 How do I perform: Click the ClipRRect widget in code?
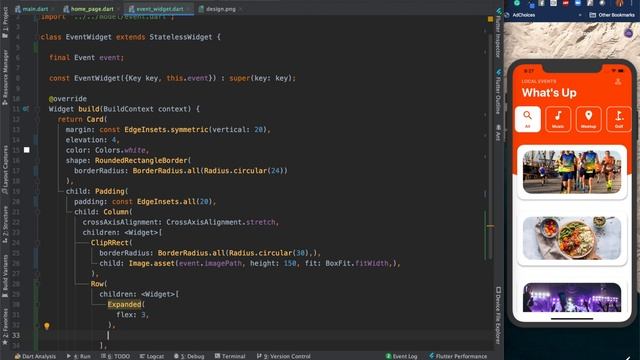pos(109,243)
